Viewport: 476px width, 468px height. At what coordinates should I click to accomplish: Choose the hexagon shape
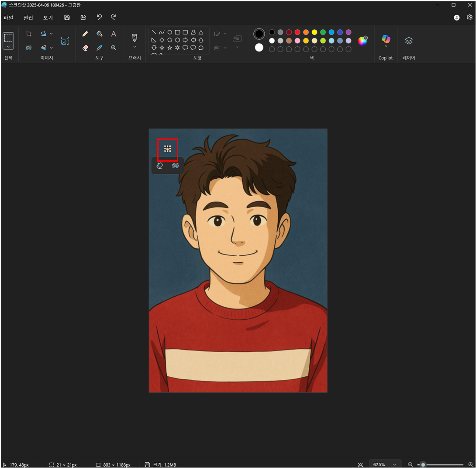[178, 40]
